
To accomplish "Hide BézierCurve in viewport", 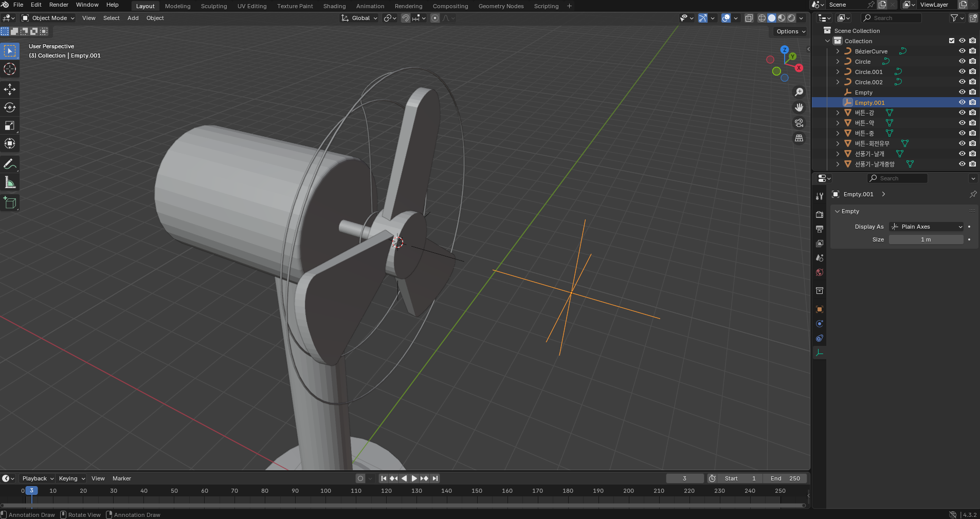I will pos(962,51).
